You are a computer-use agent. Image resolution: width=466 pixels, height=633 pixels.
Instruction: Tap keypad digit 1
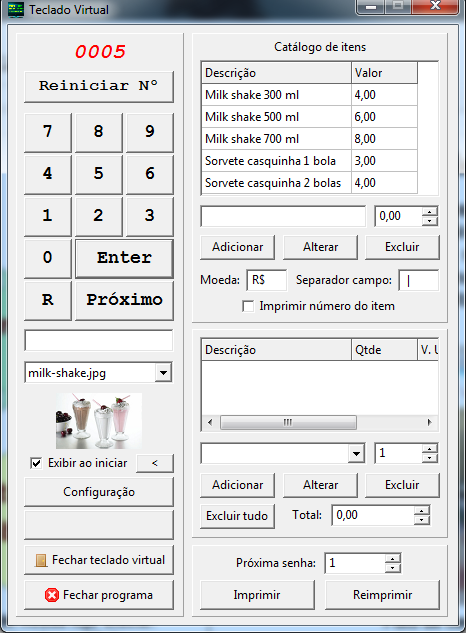click(x=48, y=216)
